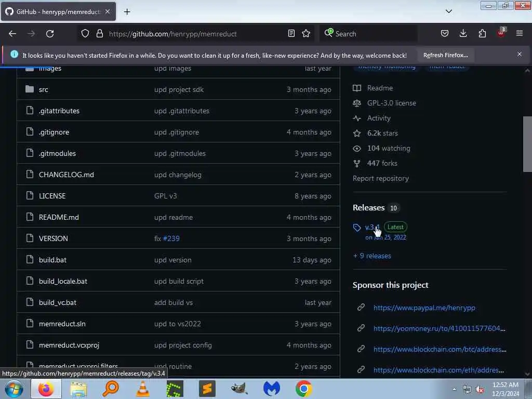The width and height of the screenshot is (532, 399).
Task: Bookmark this page with the star icon
Action: point(306,34)
